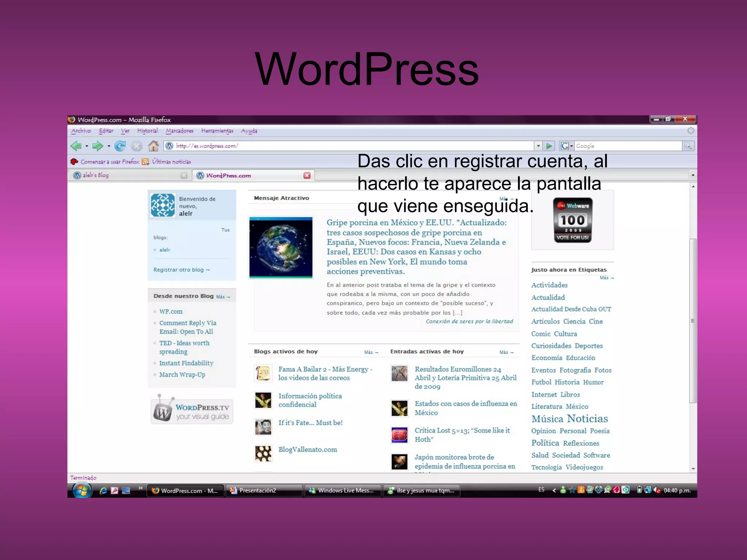Click the Windows Start orb
This screenshot has height=560, width=747.
(82, 490)
